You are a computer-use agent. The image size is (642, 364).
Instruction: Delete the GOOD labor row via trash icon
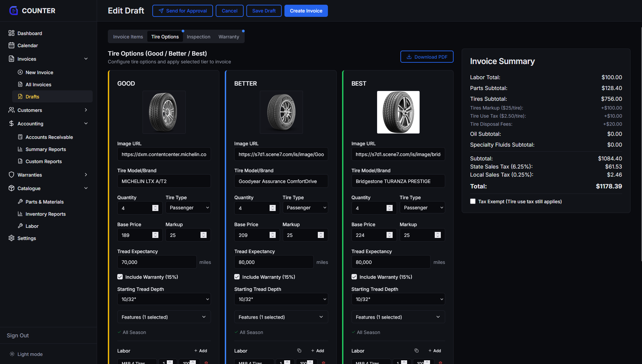click(206, 363)
